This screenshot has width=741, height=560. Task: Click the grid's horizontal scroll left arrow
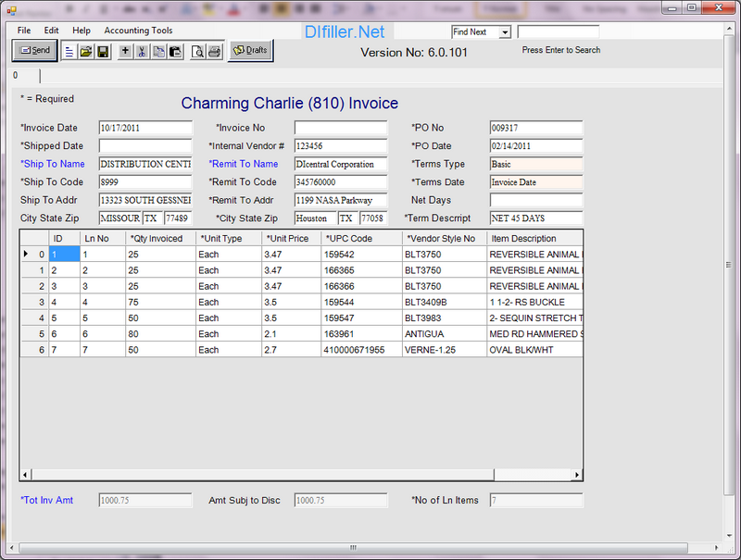point(26,475)
